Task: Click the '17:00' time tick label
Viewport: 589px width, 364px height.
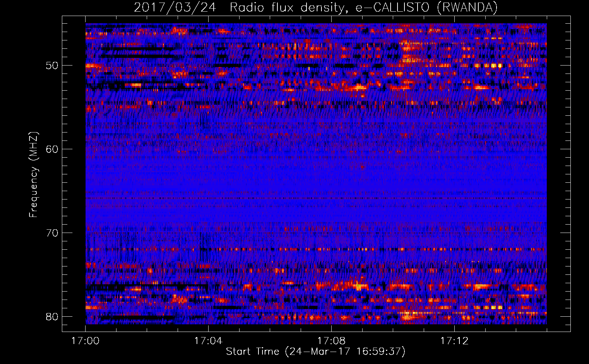Action: (x=86, y=341)
